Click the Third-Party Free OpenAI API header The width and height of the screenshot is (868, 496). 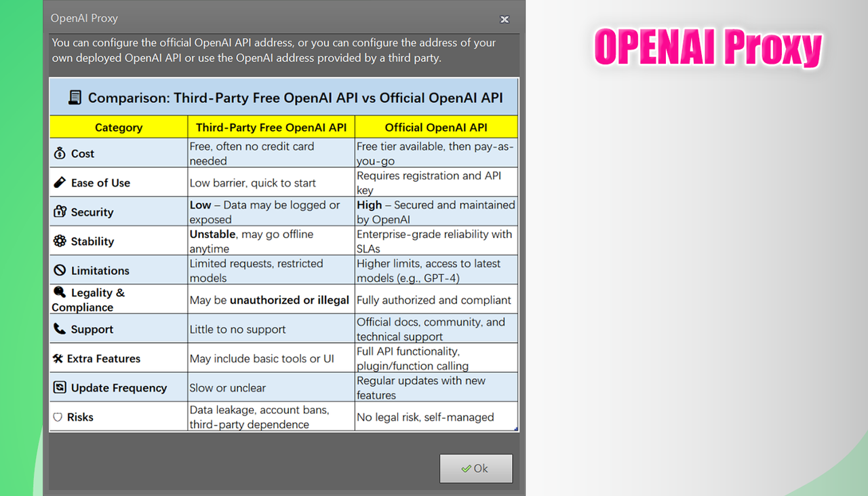coord(271,127)
